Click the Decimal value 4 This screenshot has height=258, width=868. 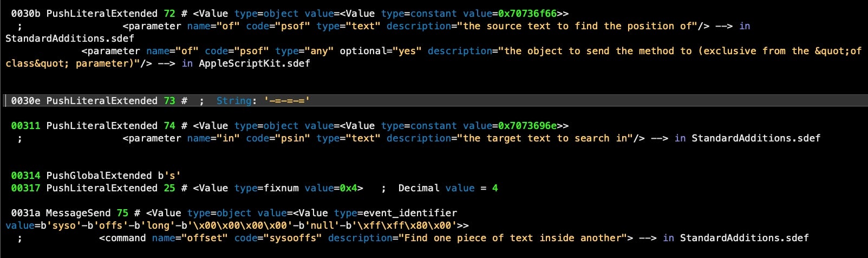click(x=495, y=188)
